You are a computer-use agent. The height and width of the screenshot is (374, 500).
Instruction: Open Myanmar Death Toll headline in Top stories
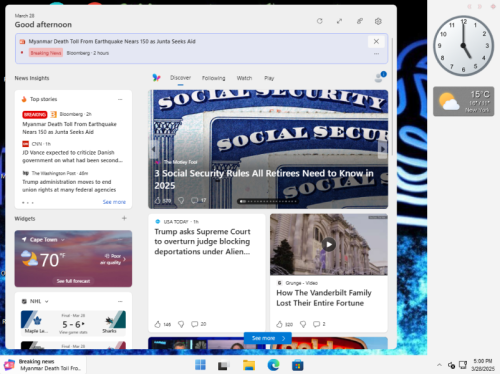coord(69,128)
